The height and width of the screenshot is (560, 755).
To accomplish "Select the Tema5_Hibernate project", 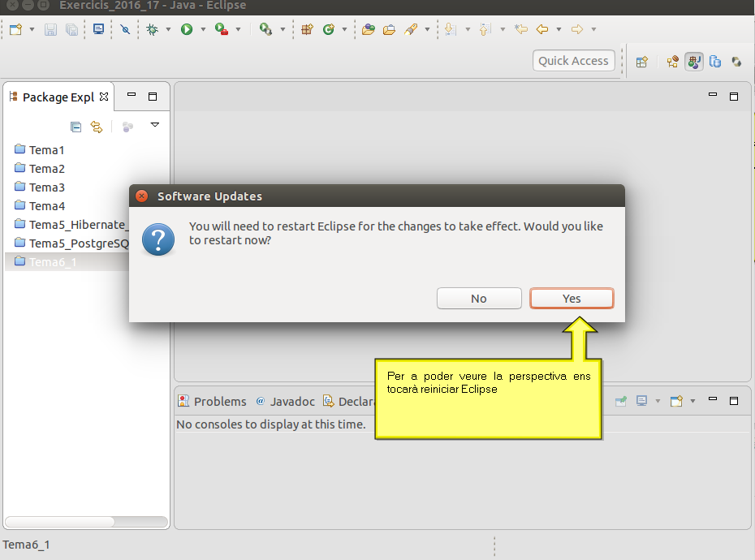I will click(71, 224).
